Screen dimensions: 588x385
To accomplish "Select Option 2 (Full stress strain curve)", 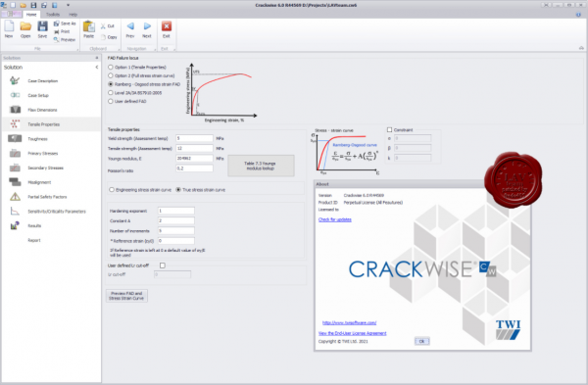I will click(111, 75).
